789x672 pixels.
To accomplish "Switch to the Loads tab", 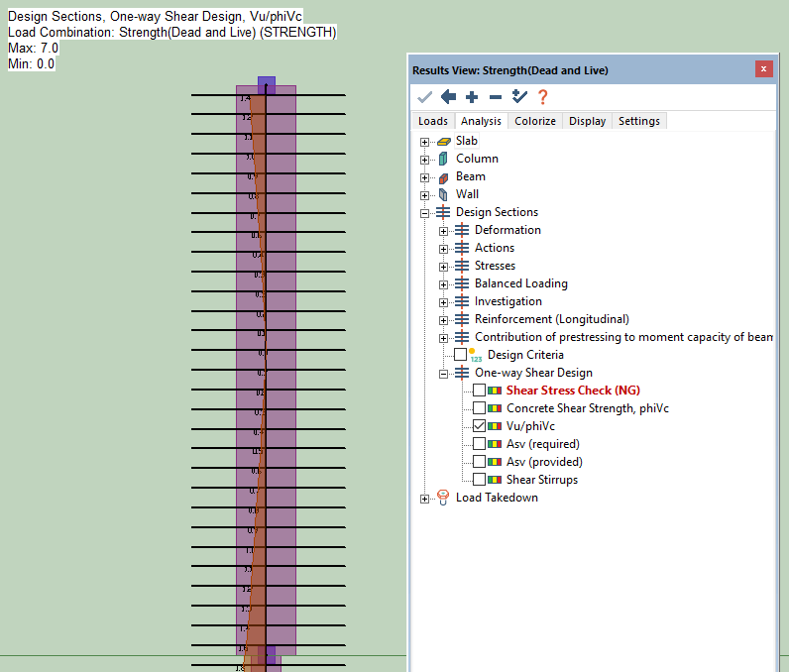I will click(x=433, y=121).
